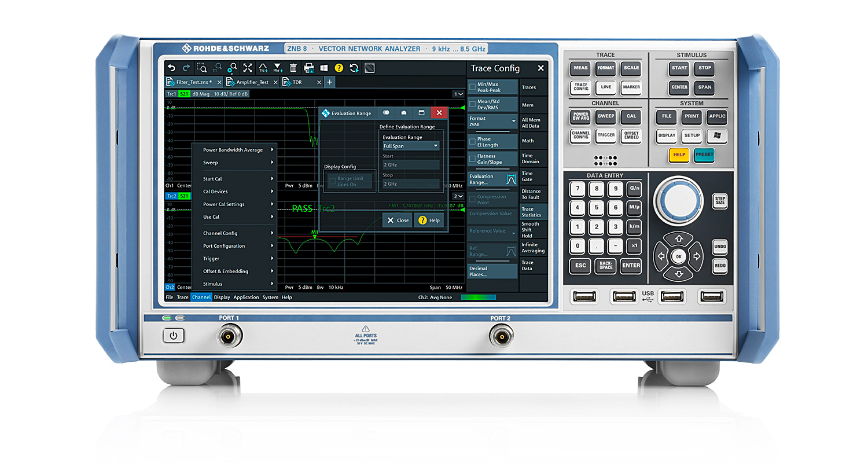Open the yellow question mark help icon
The height and width of the screenshot is (463, 868).
(339, 68)
